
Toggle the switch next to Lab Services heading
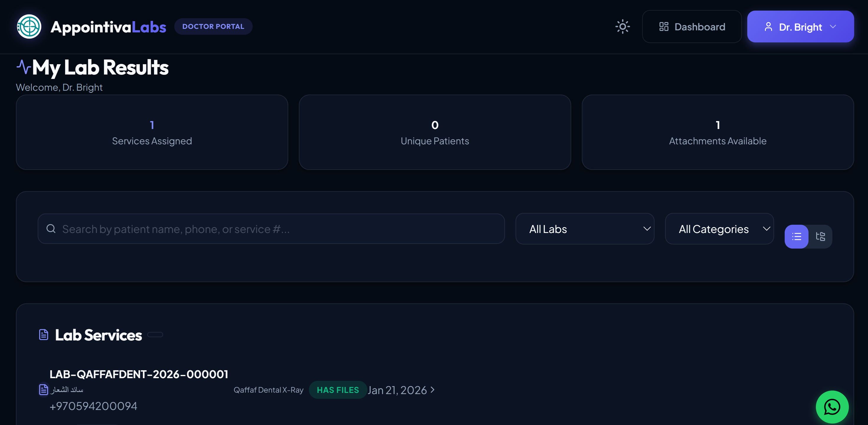(x=155, y=335)
